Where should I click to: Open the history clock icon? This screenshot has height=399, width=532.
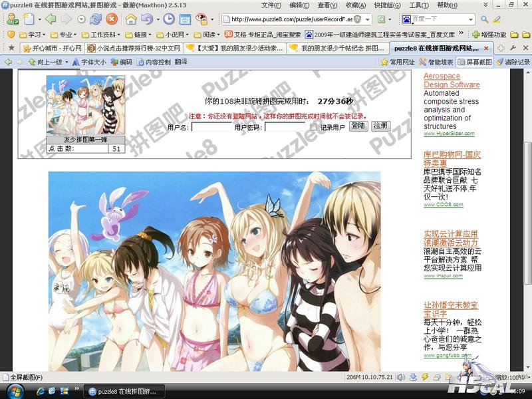(x=168, y=19)
